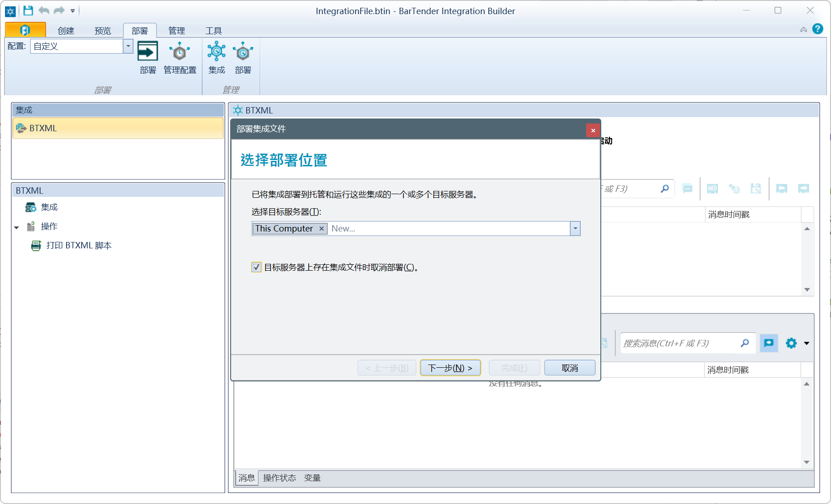The image size is (831, 504).
Task: Open the 管理 ribbon tab
Action: [177, 31]
